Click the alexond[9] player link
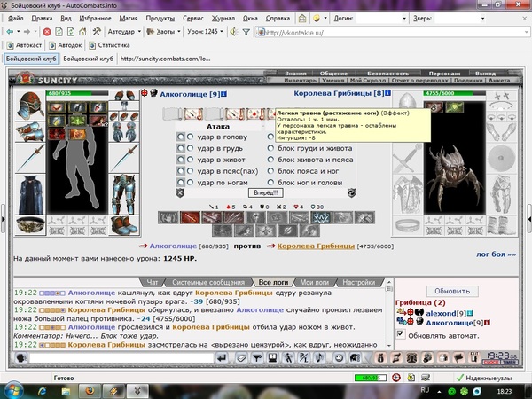The height and width of the screenshot is (399, 532). tap(446, 313)
